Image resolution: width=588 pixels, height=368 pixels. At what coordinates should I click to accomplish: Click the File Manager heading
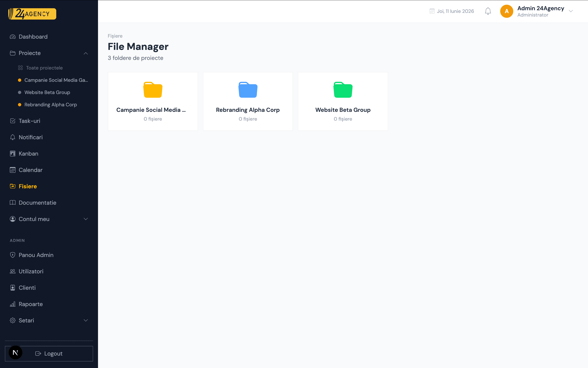click(x=138, y=46)
